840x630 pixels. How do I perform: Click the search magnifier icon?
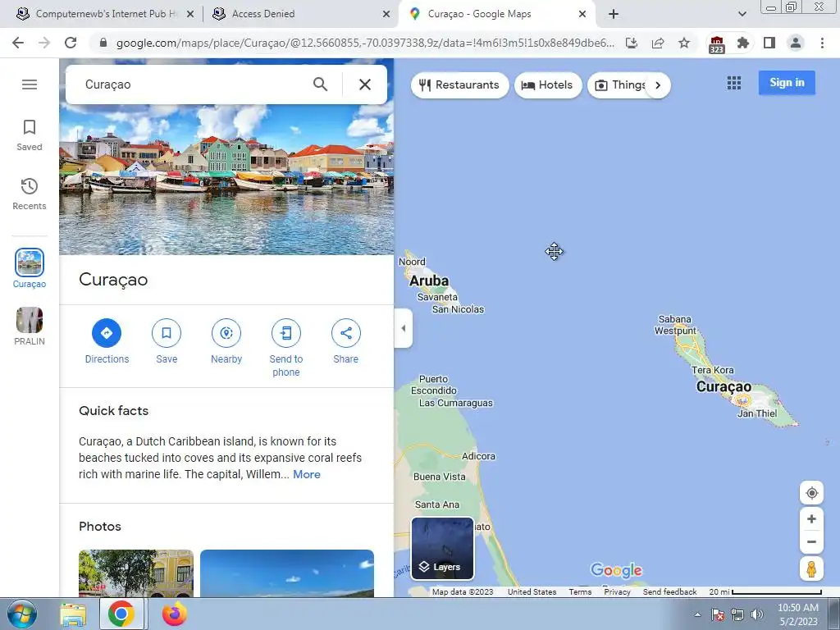click(x=321, y=84)
